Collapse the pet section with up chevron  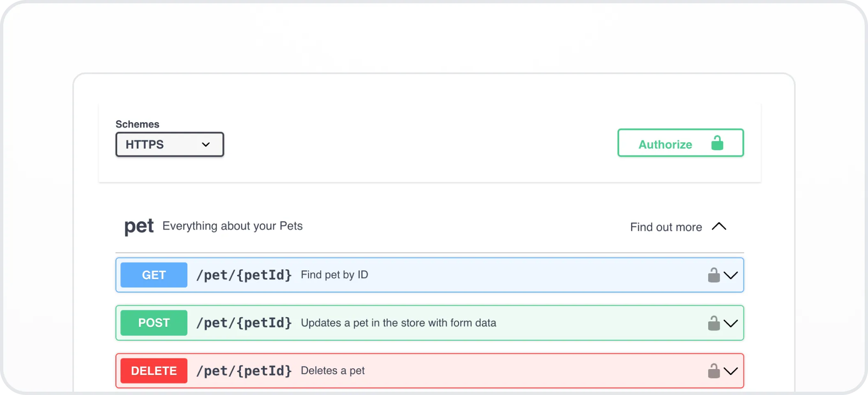coord(719,226)
